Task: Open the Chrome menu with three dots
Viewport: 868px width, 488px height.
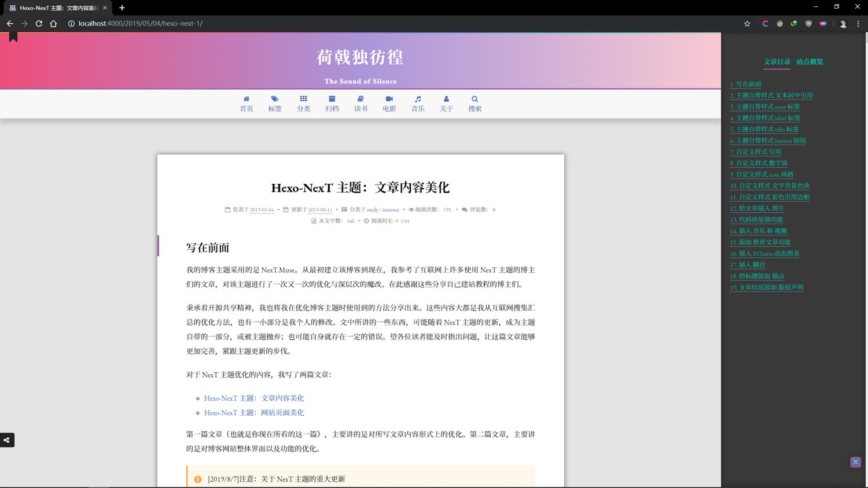Action: (x=858, y=24)
